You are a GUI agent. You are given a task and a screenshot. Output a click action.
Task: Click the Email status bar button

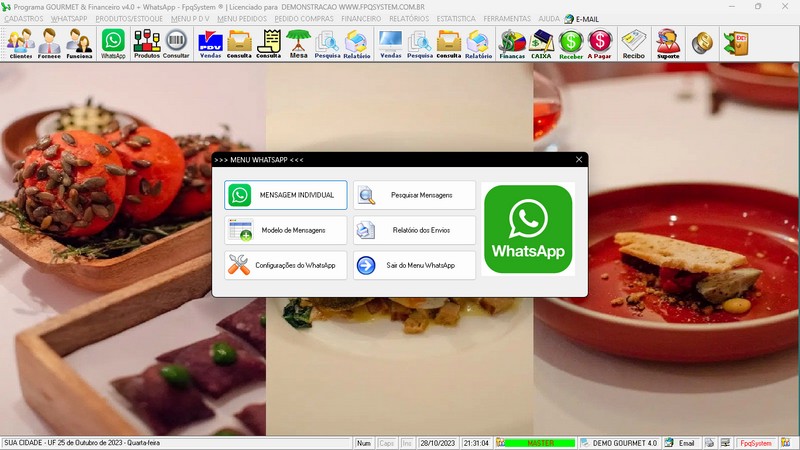coord(680,443)
